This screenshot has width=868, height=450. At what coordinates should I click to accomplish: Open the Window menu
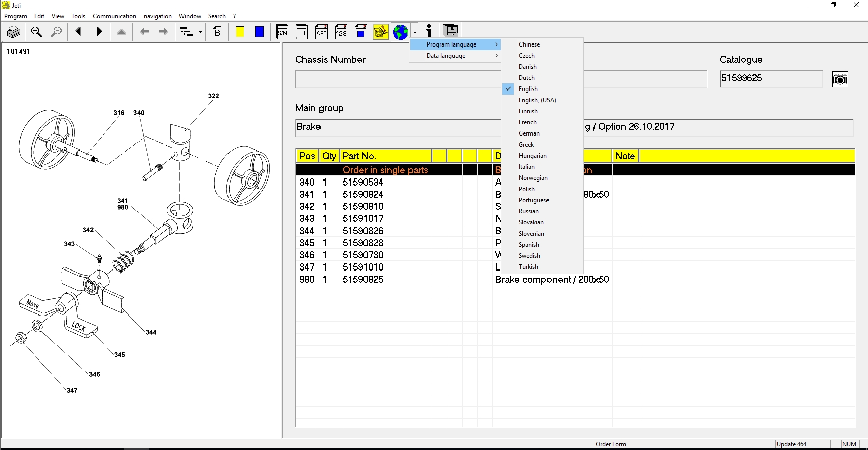pos(190,16)
